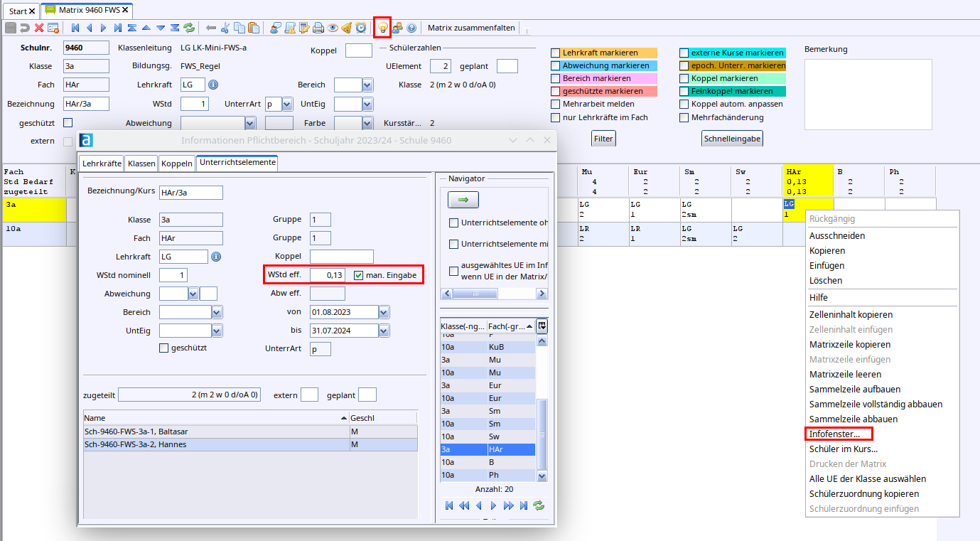
Task: Choose Sammelzeile aufbauen in context menu
Action: click(x=855, y=389)
